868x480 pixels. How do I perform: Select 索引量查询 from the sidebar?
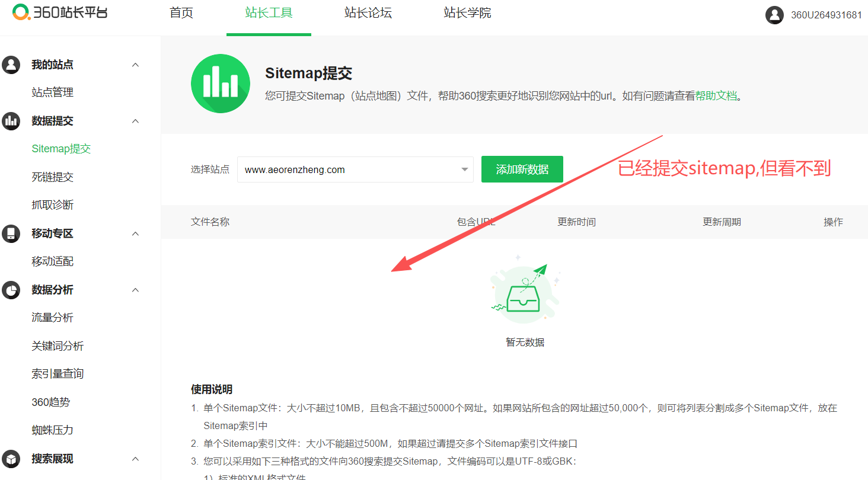pyautogui.click(x=58, y=374)
